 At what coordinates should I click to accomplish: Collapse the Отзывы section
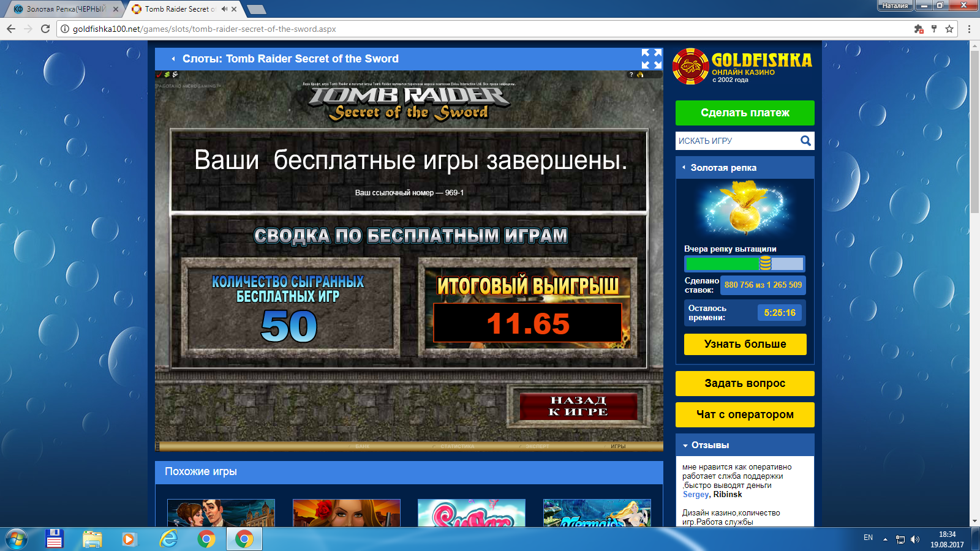point(685,446)
